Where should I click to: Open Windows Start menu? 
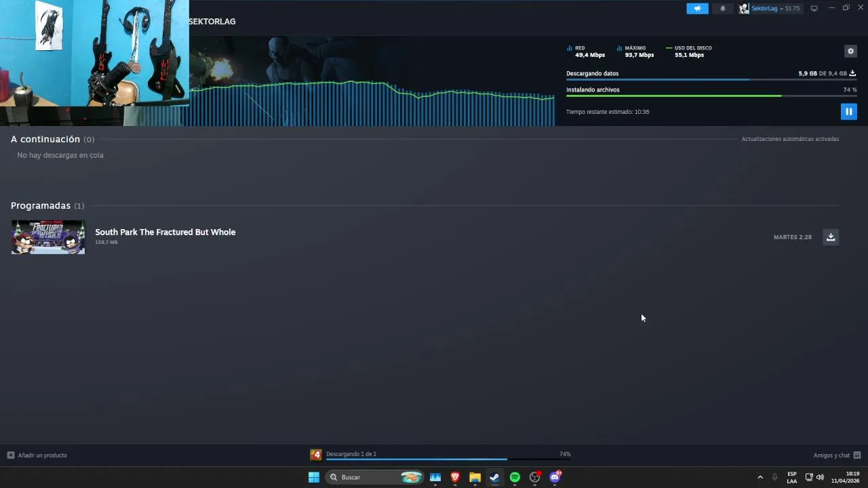(314, 477)
